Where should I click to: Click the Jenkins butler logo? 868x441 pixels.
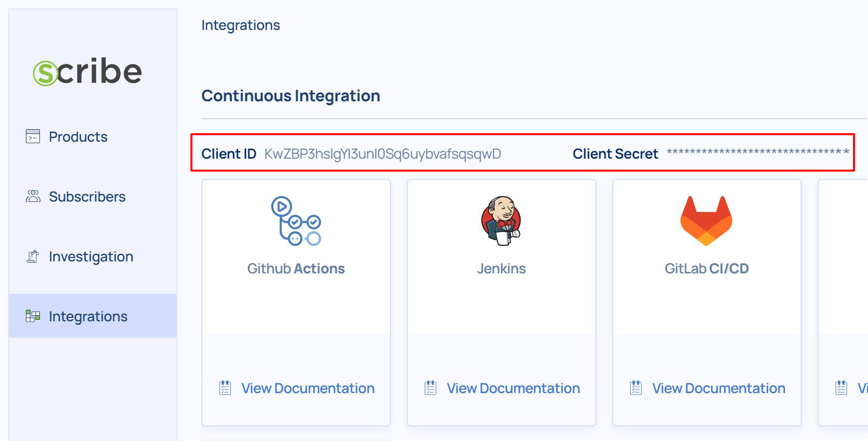point(501,220)
